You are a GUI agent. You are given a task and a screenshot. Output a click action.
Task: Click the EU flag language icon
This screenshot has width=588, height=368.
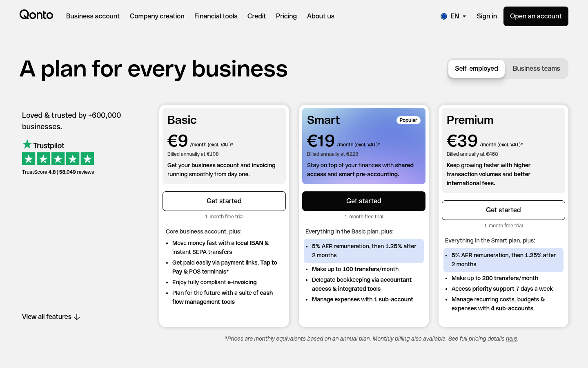(x=444, y=16)
